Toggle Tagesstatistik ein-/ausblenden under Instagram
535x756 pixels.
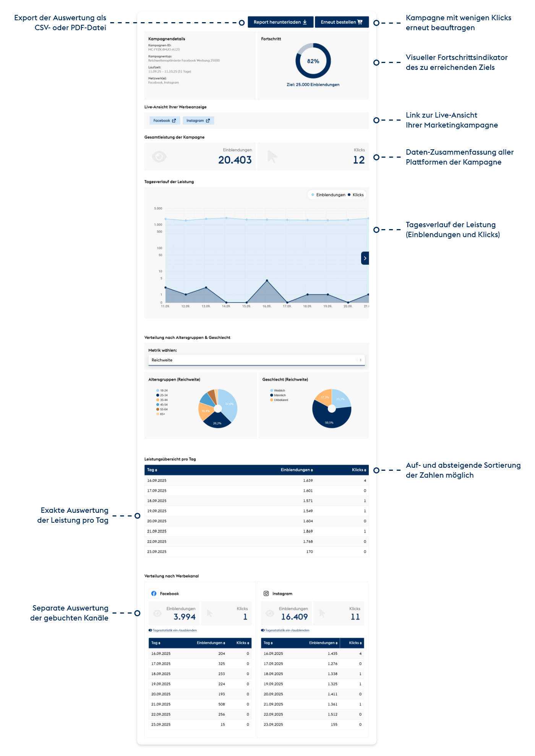(x=263, y=630)
